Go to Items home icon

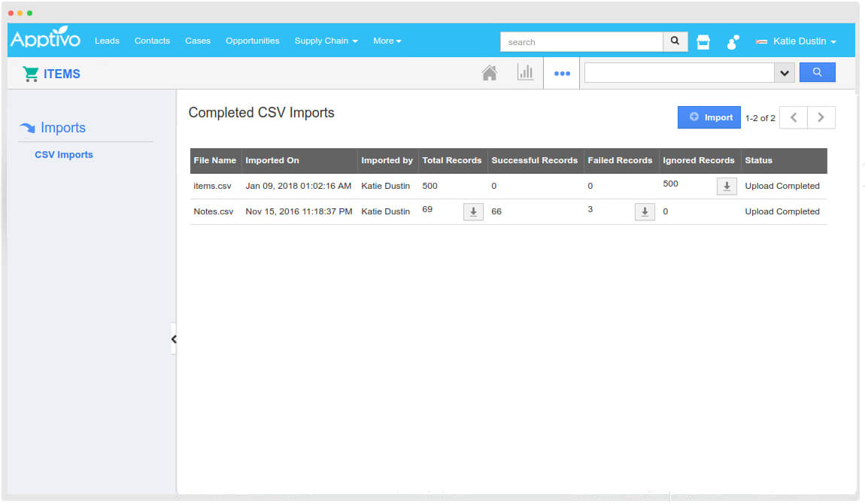pyautogui.click(x=490, y=73)
